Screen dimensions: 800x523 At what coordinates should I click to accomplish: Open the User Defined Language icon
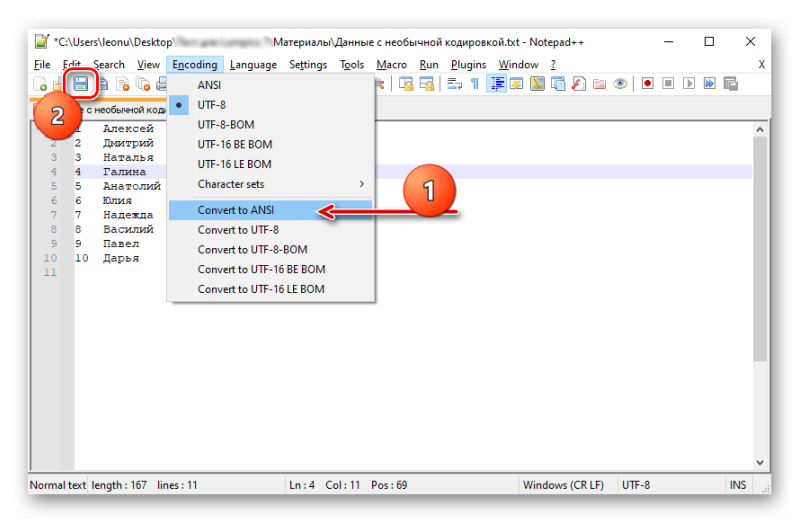pyautogui.click(x=516, y=84)
